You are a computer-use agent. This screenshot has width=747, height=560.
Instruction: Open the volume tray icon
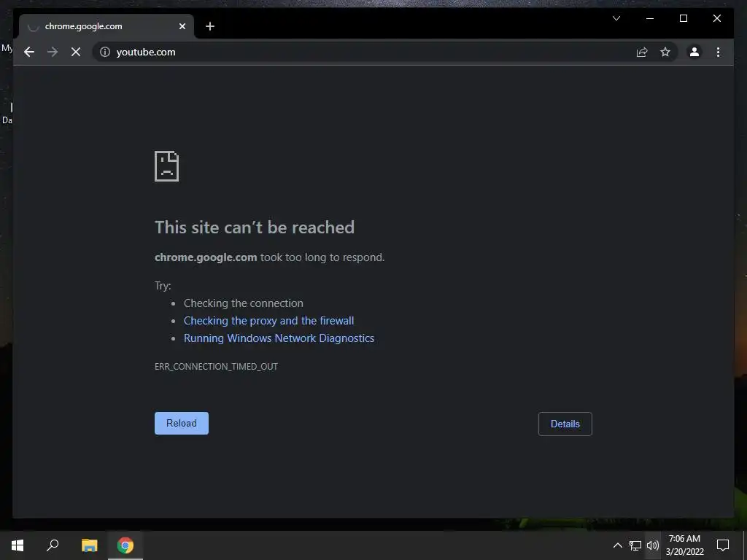(653, 545)
